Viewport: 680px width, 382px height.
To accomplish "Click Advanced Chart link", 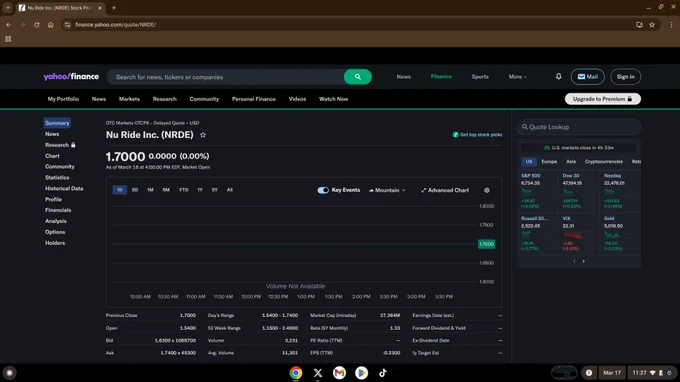I will click(445, 190).
